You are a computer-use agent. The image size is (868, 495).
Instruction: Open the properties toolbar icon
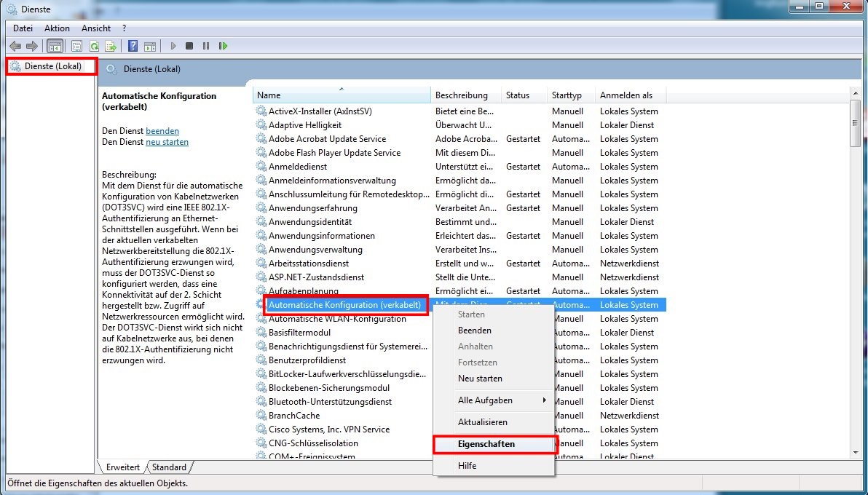(x=76, y=46)
